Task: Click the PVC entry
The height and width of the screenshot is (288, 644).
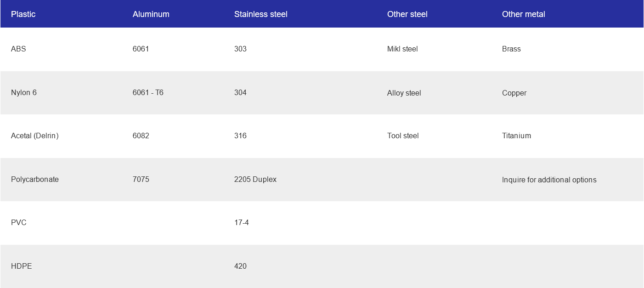Action: [x=19, y=222]
